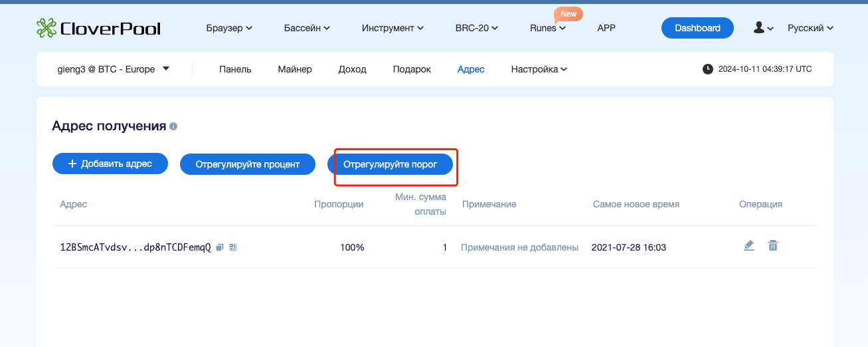Show QR code for the address

(233, 247)
